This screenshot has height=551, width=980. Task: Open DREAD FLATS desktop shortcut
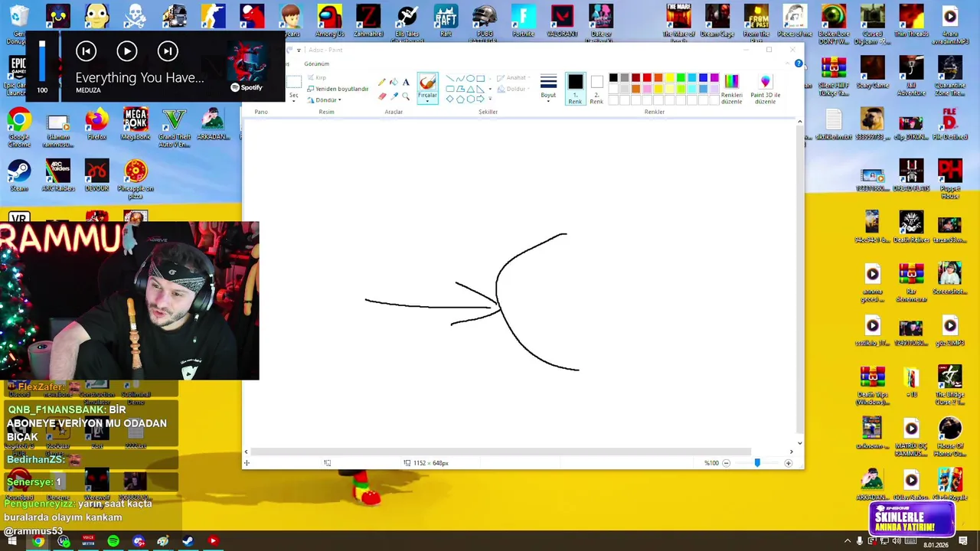tap(911, 176)
